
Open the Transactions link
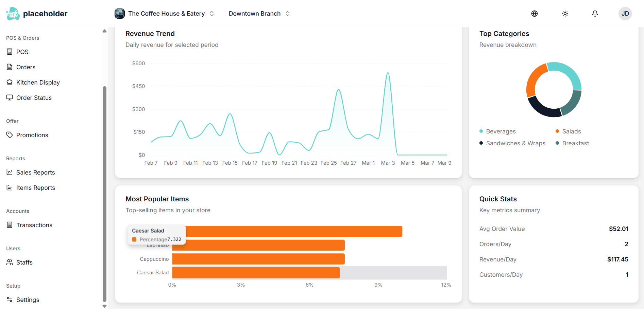pyautogui.click(x=34, y=225)
